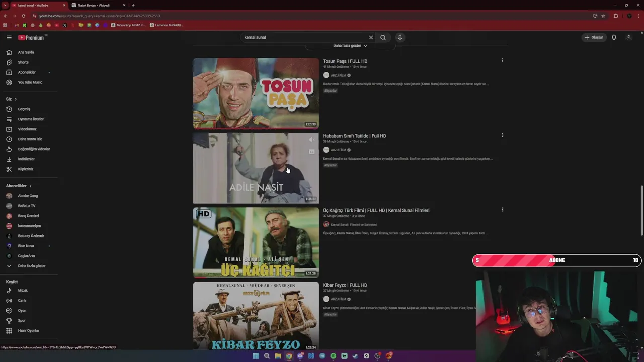Open Kemal Sunal | Filmleri ve Sahneleri channel
Viewport: 644px width, 362px height.
pos(354,225)
